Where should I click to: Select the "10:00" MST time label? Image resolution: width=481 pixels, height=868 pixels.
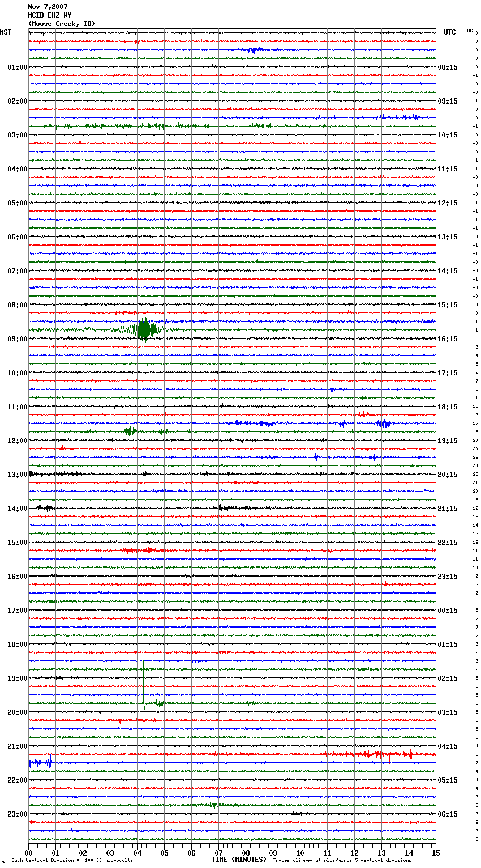tap(18, 373)
